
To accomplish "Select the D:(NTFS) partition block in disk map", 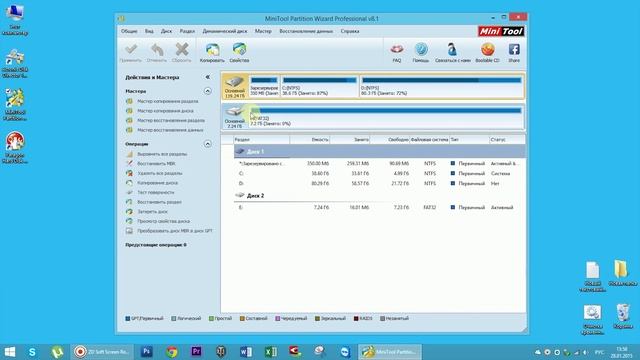I will [442, 86].
